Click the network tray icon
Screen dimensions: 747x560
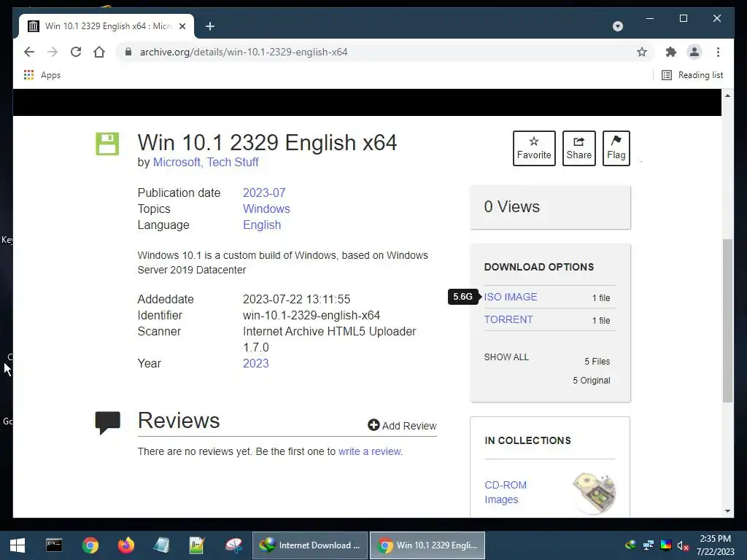tap(649, 545)
